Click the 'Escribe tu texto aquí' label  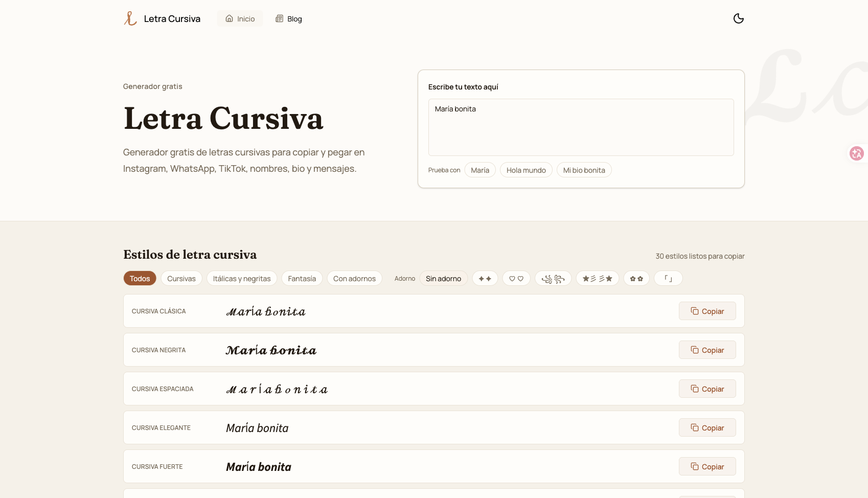click(x=463, y=87)
